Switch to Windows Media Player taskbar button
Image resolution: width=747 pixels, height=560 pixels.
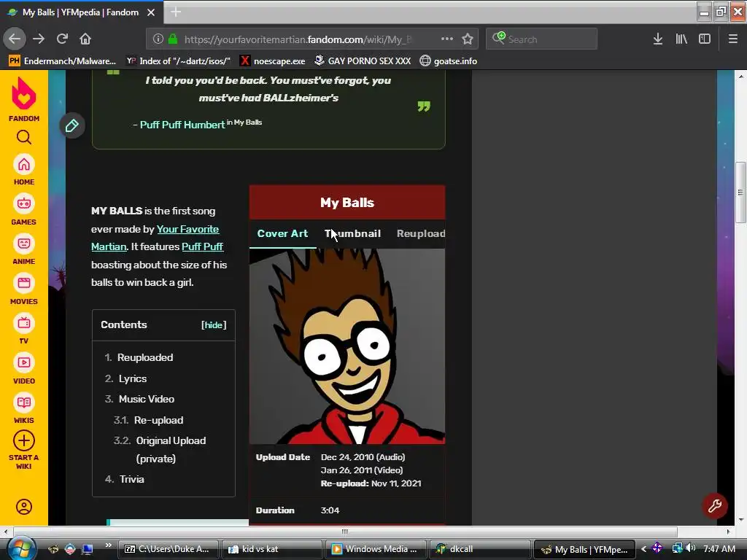[x=376, y=549]
